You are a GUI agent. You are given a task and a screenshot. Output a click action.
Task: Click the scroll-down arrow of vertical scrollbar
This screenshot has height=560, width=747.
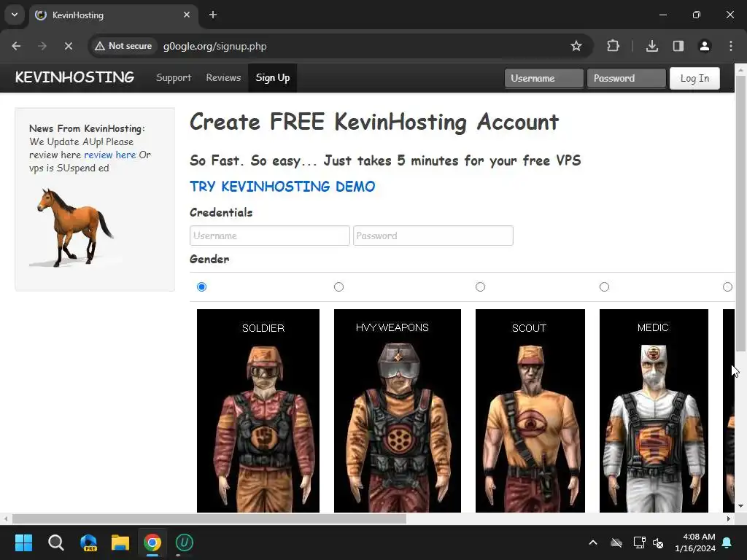[740, 506]
